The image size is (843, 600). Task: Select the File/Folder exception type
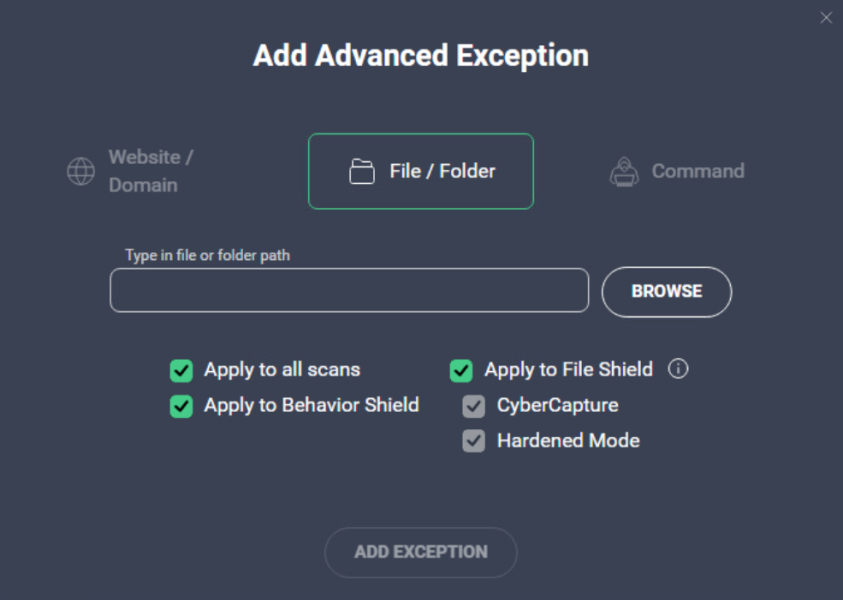coord(420,171)
